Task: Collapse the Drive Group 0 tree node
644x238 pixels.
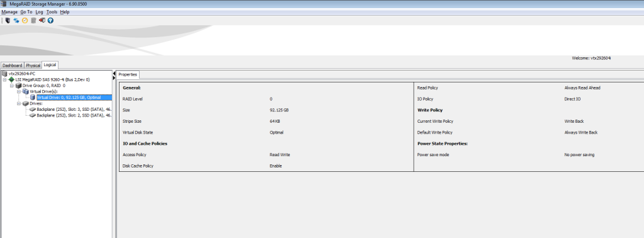Action: (x=12, y=86)
